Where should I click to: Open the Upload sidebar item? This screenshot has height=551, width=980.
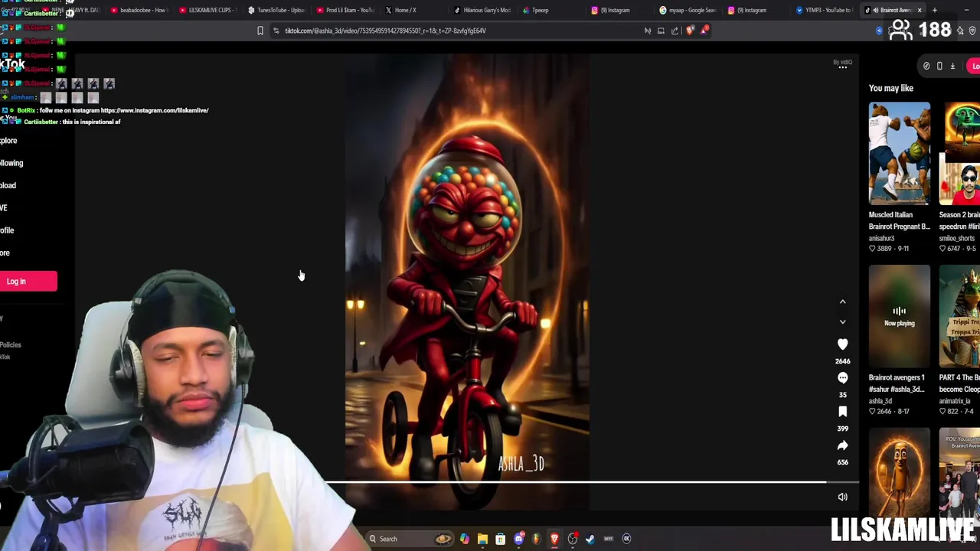coord(8,185)
